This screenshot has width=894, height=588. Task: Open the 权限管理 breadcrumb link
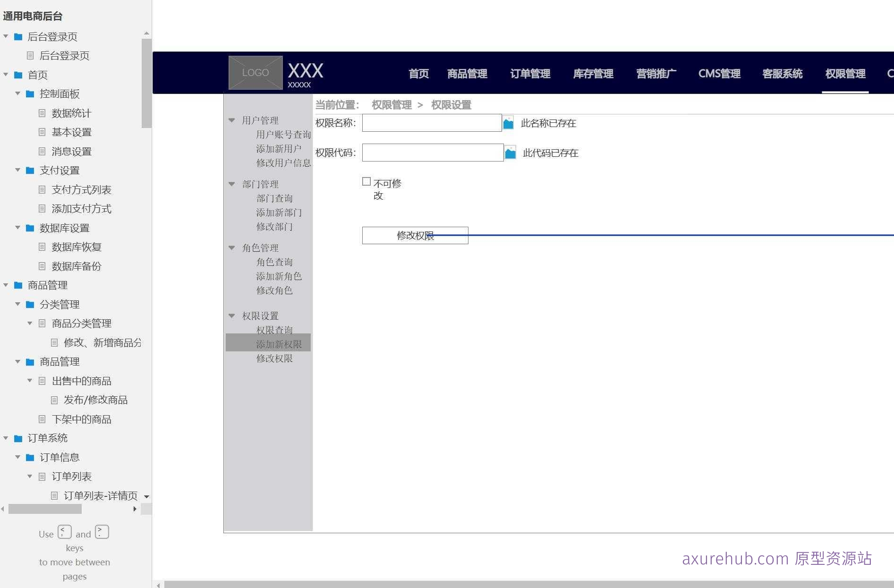coord(392,104)
